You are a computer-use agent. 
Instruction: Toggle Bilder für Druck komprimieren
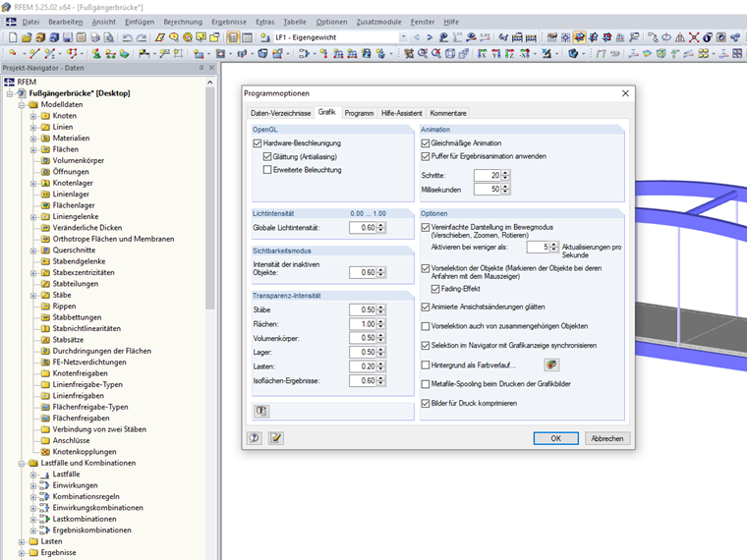coord(426,403)
